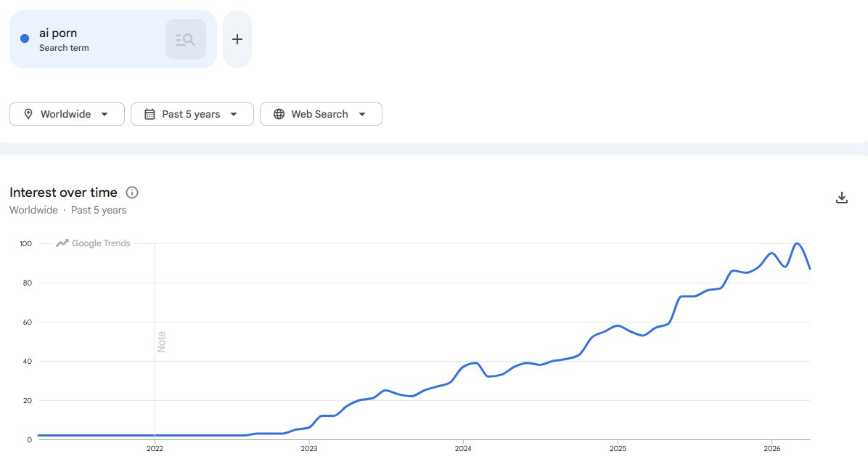Click the 80 y-axis value
This screenshot has width=868, height=475.
[x=27, y=283]
